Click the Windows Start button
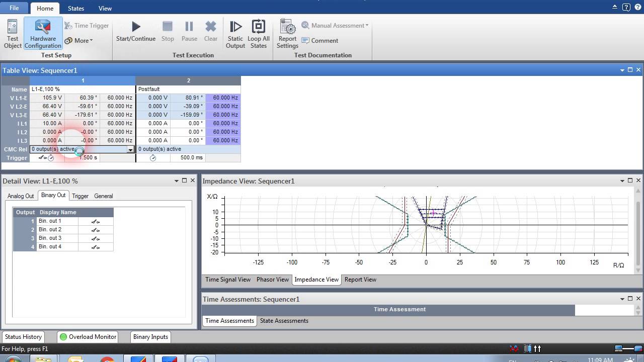Screen dimensions: 644x362 [14, 358]
